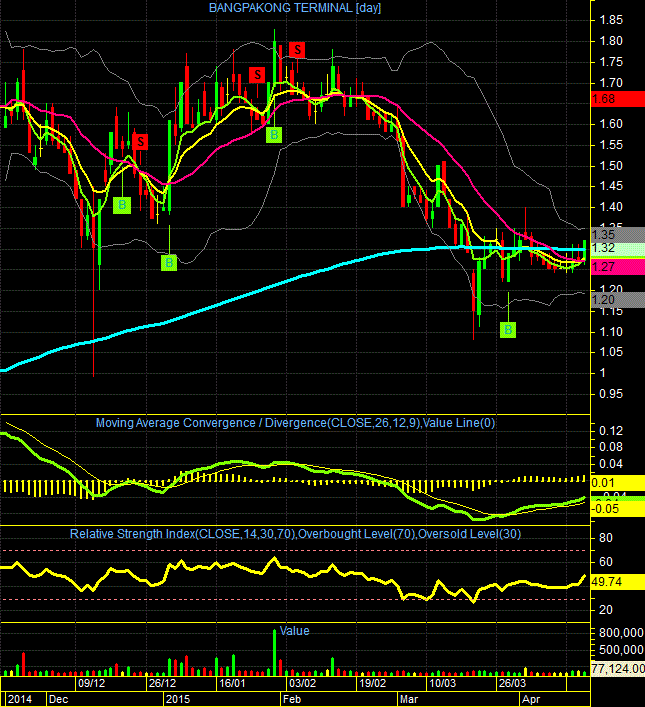Click the 2015 year label
645x707 pixels.
178,699
